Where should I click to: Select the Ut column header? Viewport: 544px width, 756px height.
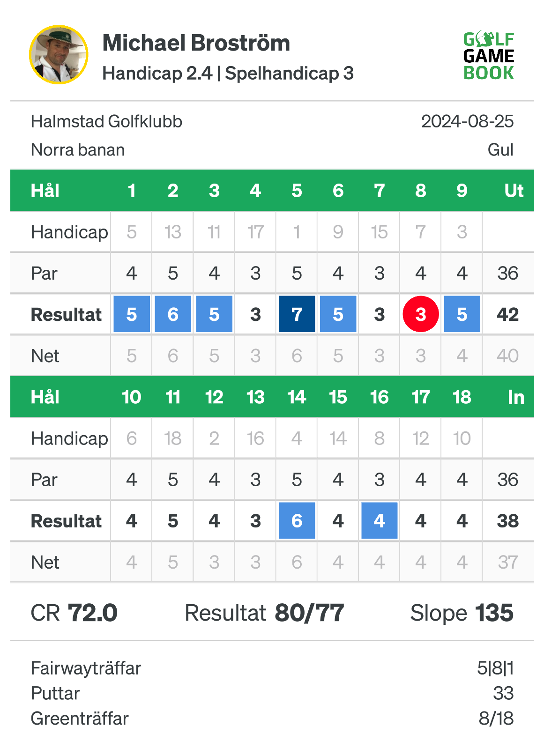pyautogui.click(x=514, y=191)
